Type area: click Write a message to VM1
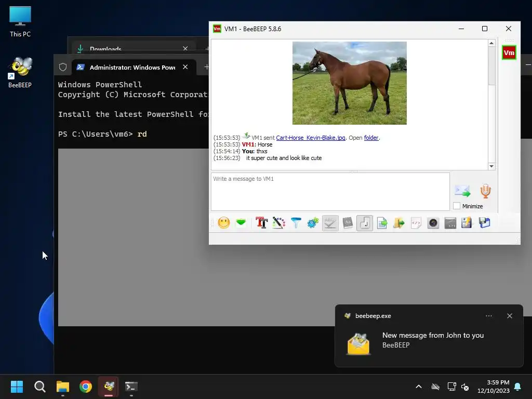 click(x=330, y=192)
